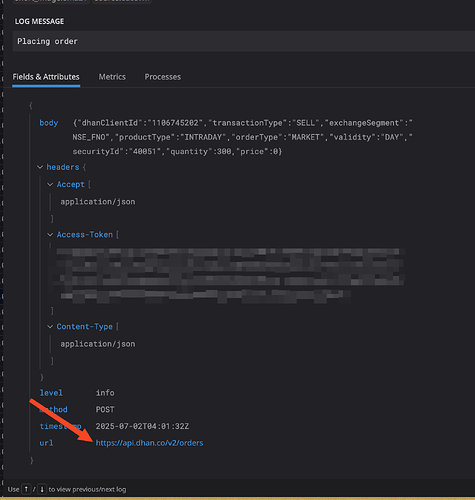Click the Placing order log message

47,41
